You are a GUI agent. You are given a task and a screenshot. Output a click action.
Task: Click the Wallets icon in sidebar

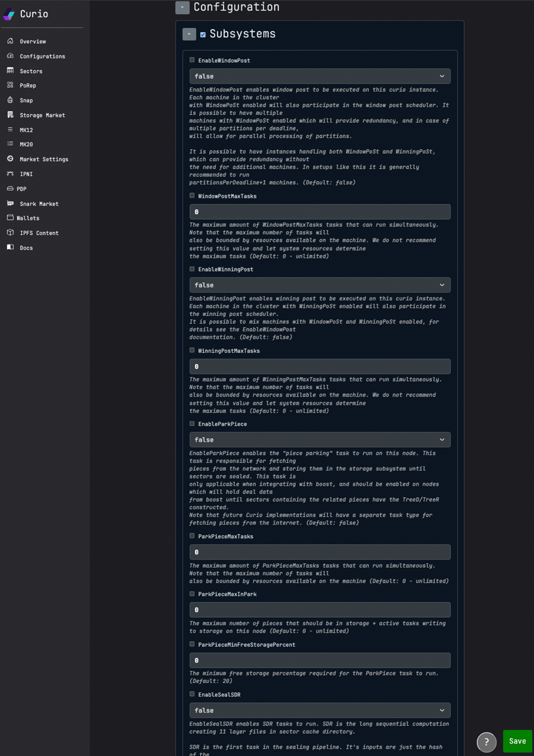(10, 218)
